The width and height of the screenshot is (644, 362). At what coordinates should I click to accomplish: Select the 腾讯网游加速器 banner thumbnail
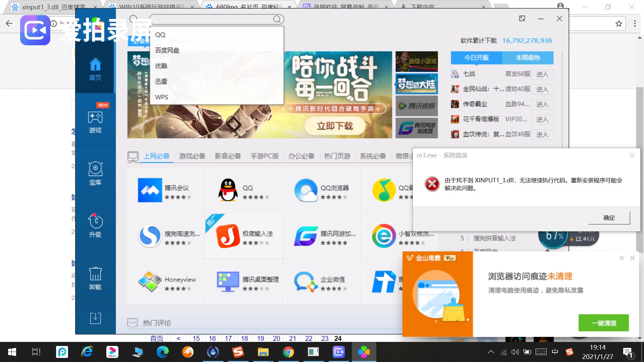pos(417,128)
